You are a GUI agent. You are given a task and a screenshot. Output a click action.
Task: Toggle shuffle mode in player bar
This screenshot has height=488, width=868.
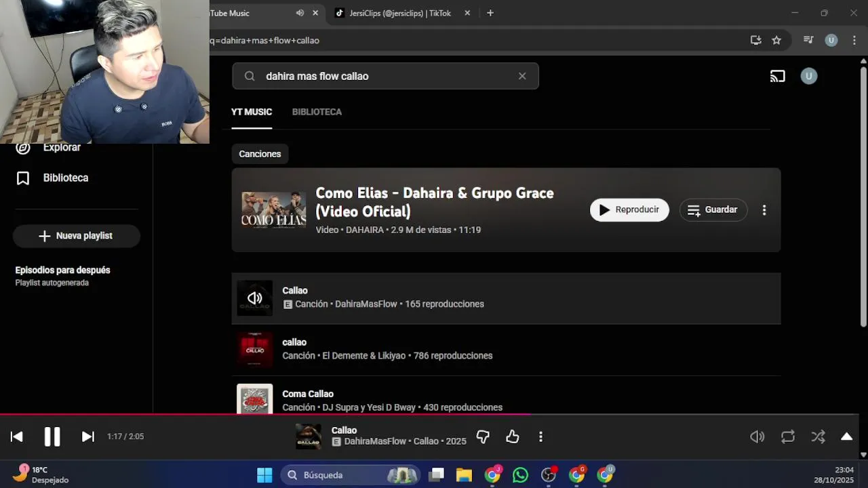818,437
